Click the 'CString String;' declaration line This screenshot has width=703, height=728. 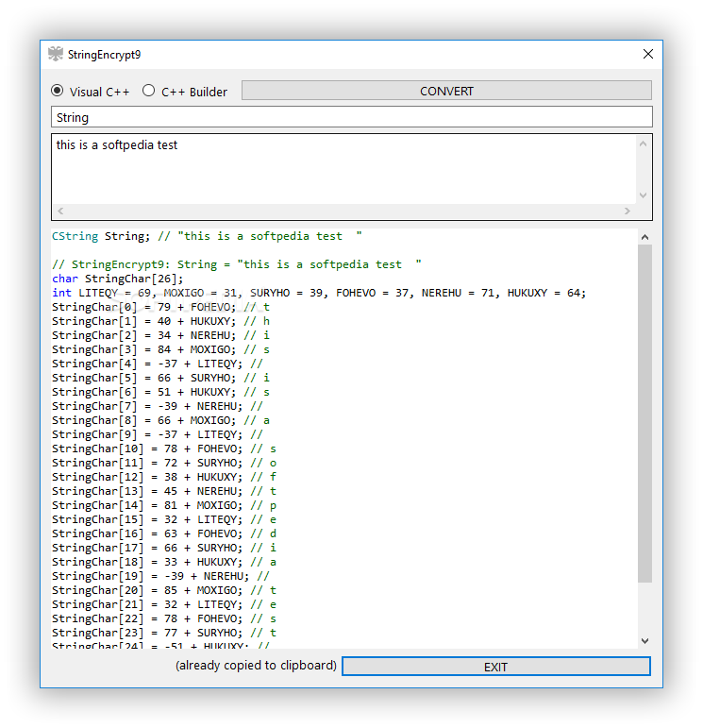point(207,236)
